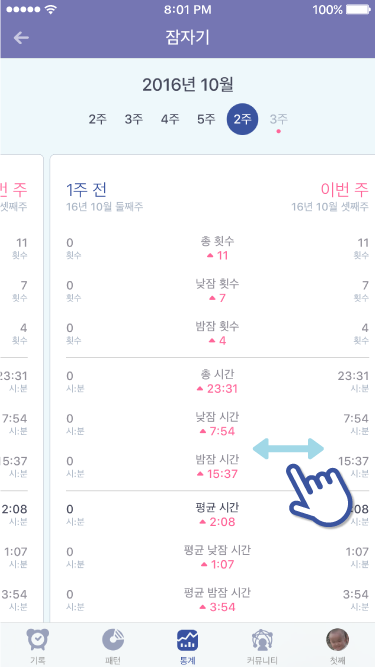Image resolution: width=375 pixels, height=667 pixels.
Task: Tap the battery indicator in status bar
Action: [x=358, y=9]
